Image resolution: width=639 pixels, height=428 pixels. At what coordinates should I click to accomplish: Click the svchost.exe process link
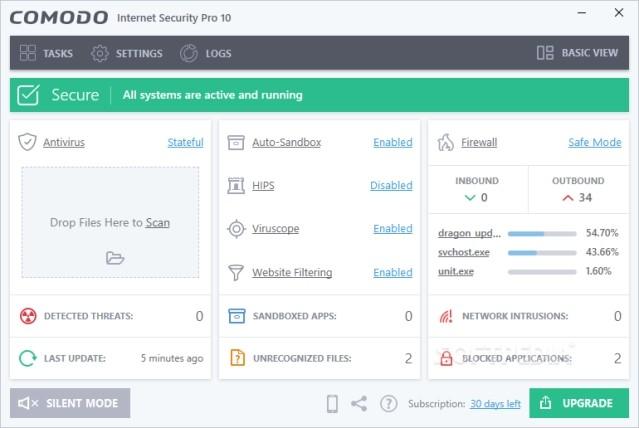coord(464,252)
